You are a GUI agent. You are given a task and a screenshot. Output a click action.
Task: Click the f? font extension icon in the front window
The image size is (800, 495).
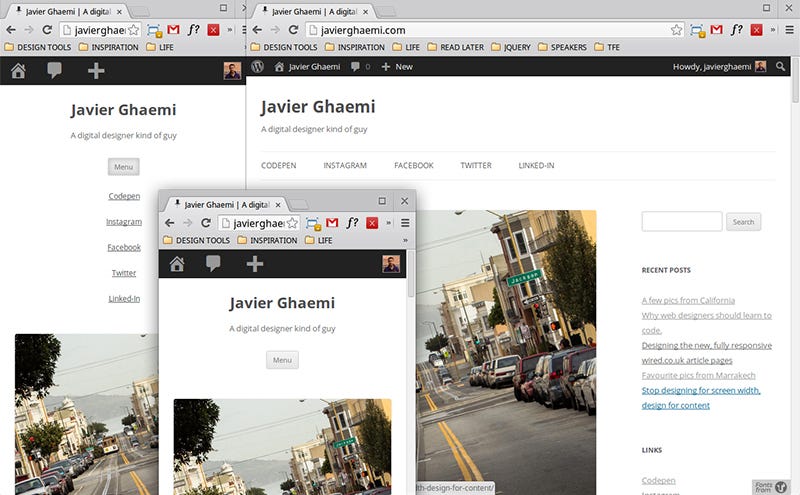coord(352,223)
